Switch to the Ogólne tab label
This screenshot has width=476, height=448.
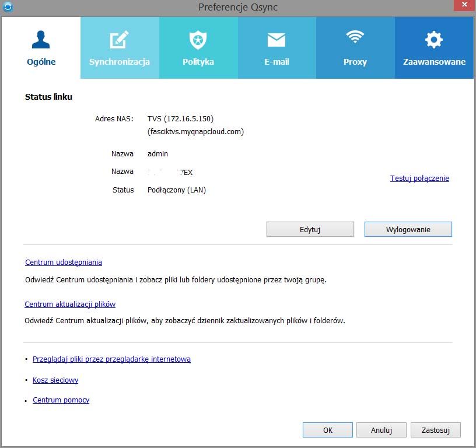(x=41, y=62)
